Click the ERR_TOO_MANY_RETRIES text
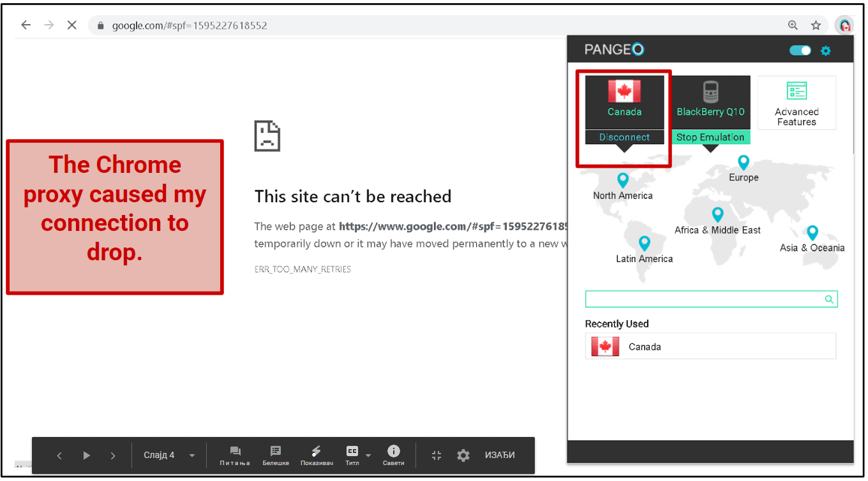Screen dimensions: 868x481 [x=303, y=269]
